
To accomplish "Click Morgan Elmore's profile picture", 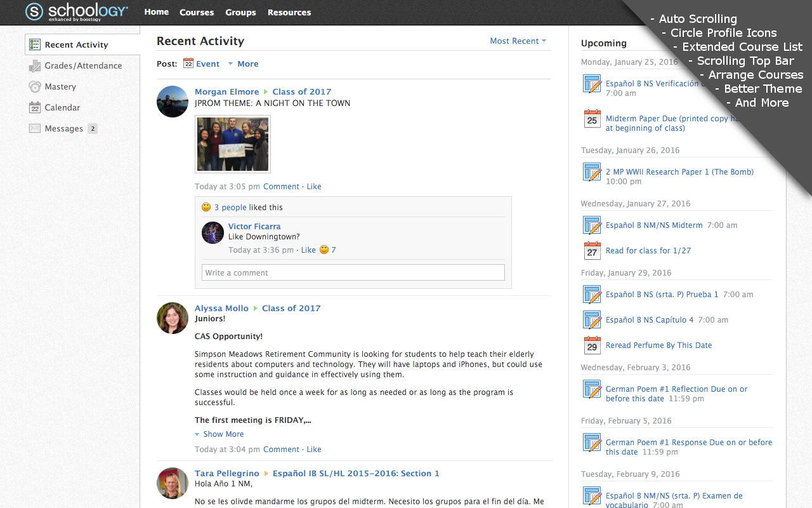I will [173, 102].
